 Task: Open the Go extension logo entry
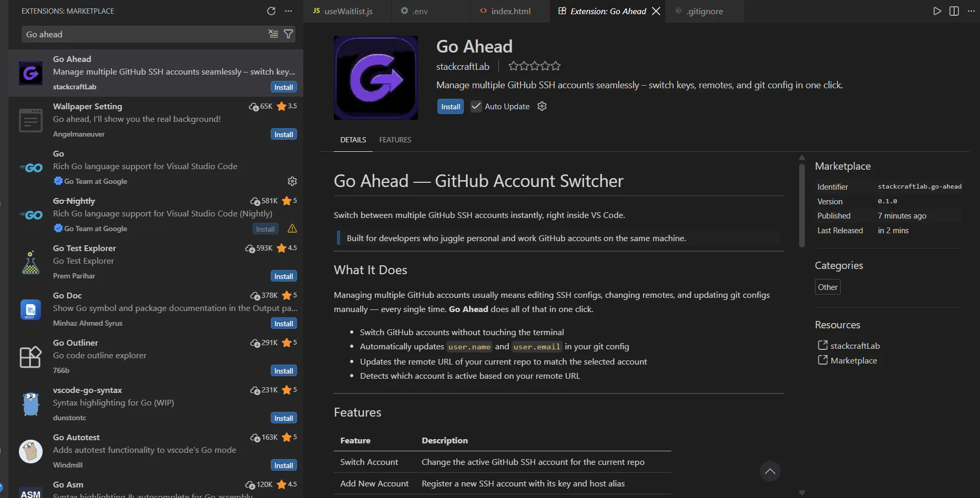click(x=30, y=168)
